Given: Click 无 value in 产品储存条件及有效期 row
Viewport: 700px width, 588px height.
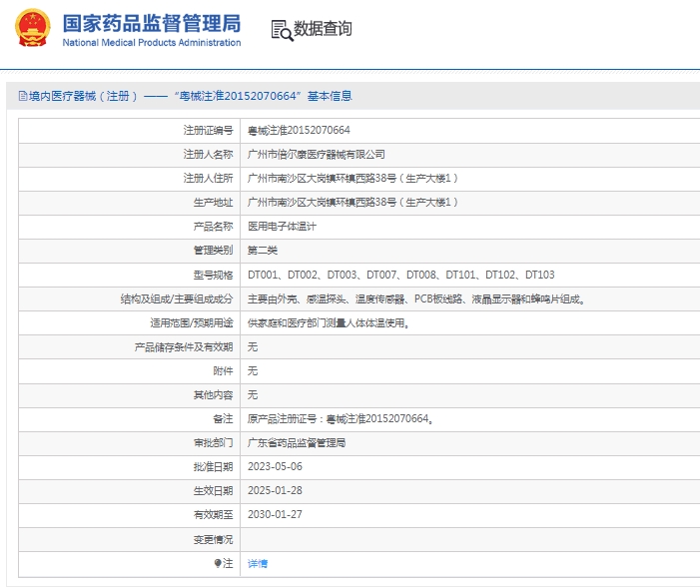Looking at the screenshot, I should click(x=253, y=346).
